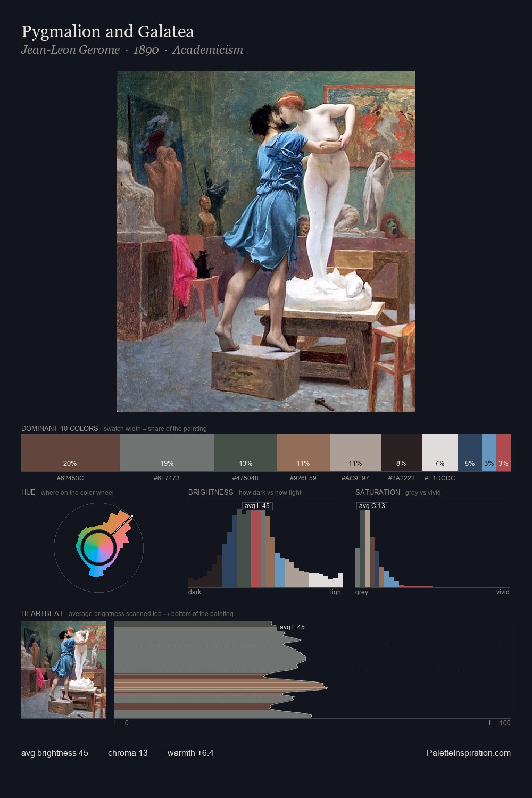Click hex code '#AC9F97'

(355, 478)
